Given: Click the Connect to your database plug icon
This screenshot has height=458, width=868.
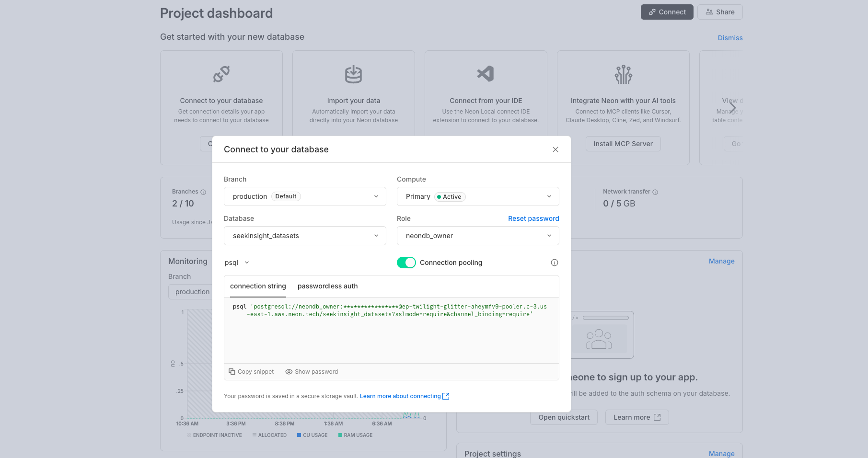Looking at the screenshot, I should [x=221, y=74].
